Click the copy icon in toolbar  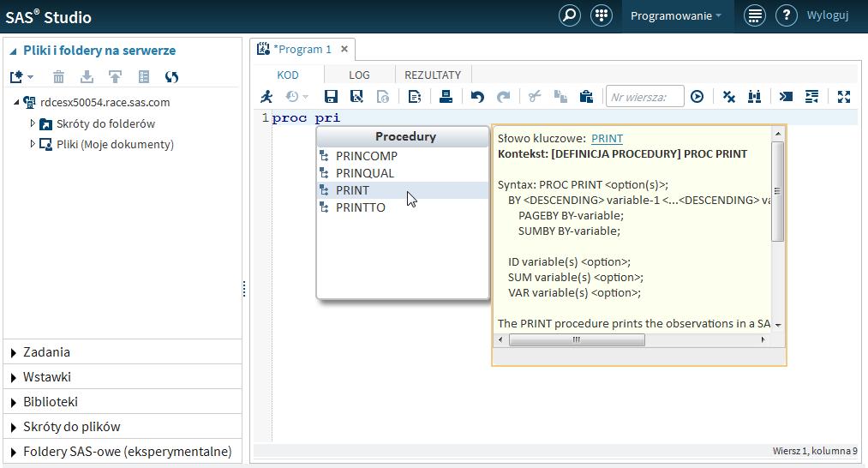point(560,97)
